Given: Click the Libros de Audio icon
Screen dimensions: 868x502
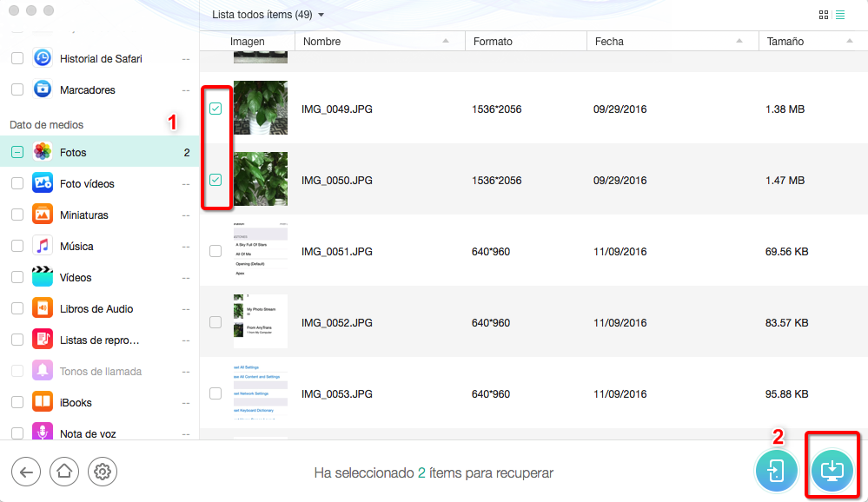Looking at the screenshot, I should point(43,308).
